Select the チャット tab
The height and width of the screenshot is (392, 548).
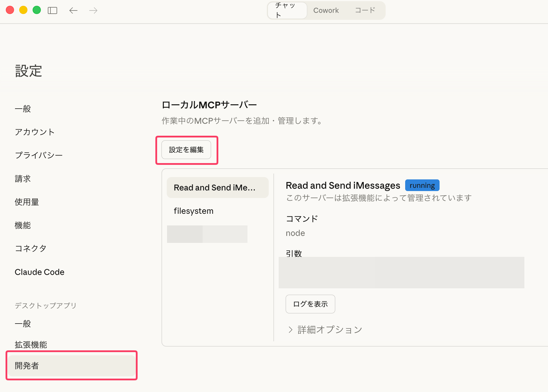pos(287,10)
